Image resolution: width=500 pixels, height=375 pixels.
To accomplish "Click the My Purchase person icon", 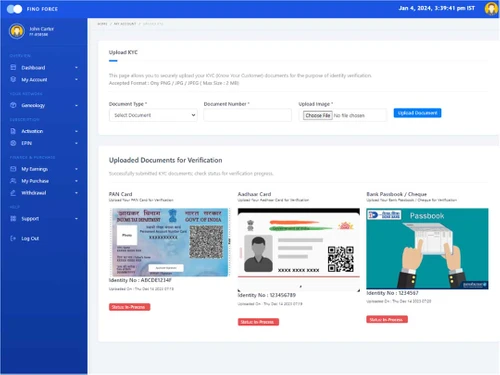I will [13, 181].
